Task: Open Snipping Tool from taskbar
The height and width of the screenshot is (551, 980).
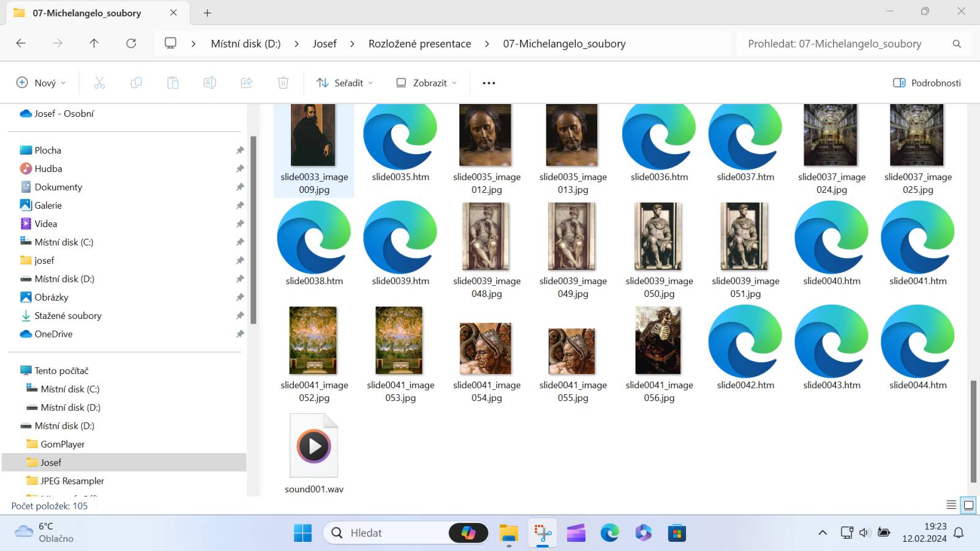Action: point(542,533)
